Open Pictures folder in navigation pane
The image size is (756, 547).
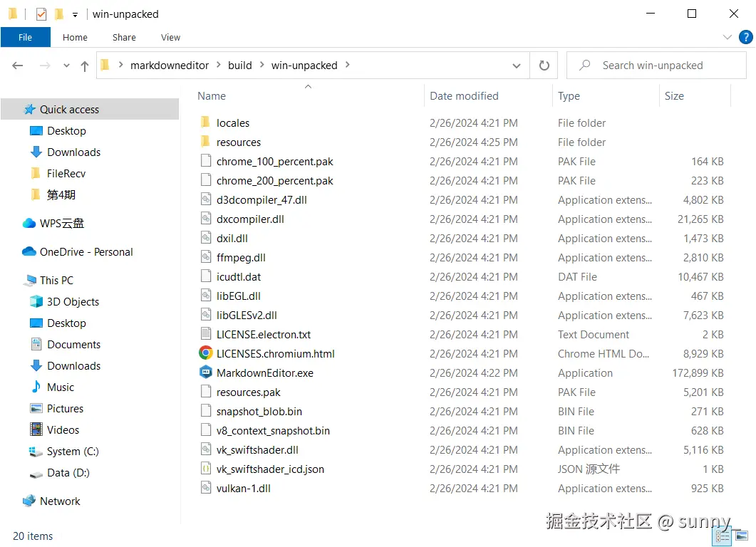[56, 409]
